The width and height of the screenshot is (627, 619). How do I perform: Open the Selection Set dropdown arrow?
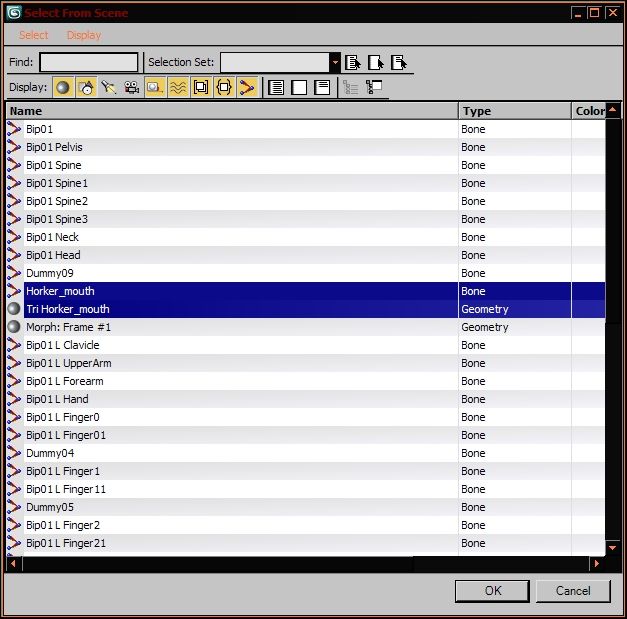coord(335,62)
